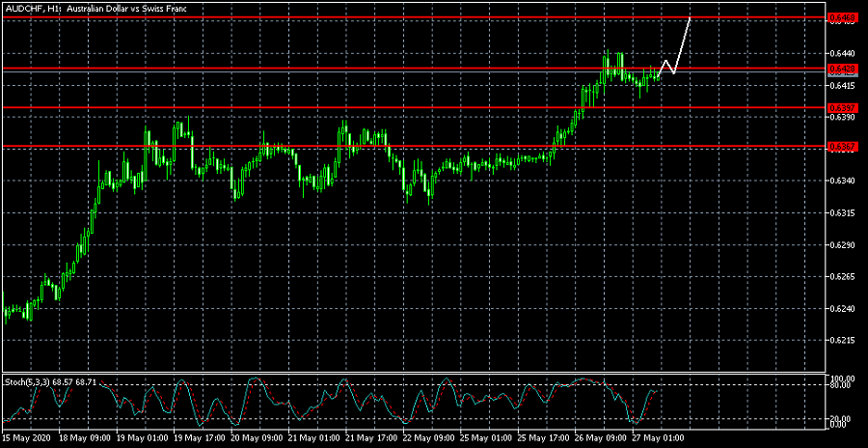The image size is (868, 448).
Task: Click the red 0.6367 price level label
Action: coord(844,146)
